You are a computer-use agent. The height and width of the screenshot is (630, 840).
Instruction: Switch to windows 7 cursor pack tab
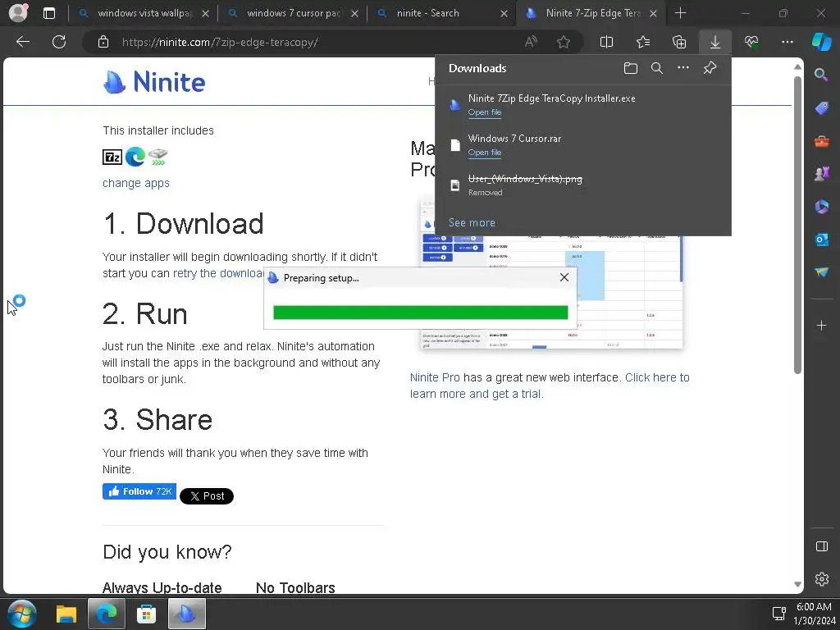point(294,13)
